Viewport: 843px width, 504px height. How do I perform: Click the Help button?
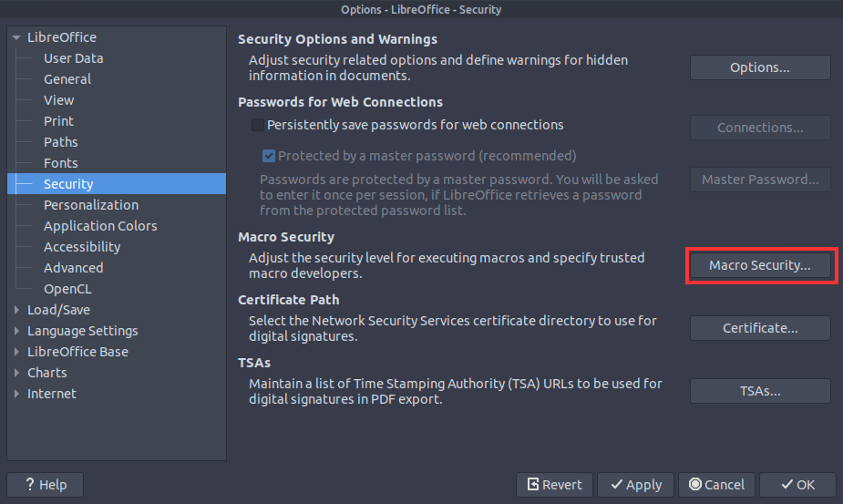pyautogui.click(x=46, y=485)
